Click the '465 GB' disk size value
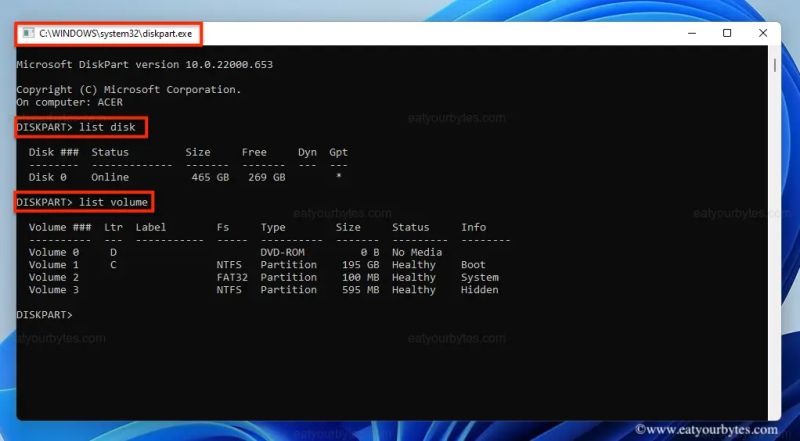This screenshot has height=441, width=800. point(210,177)
